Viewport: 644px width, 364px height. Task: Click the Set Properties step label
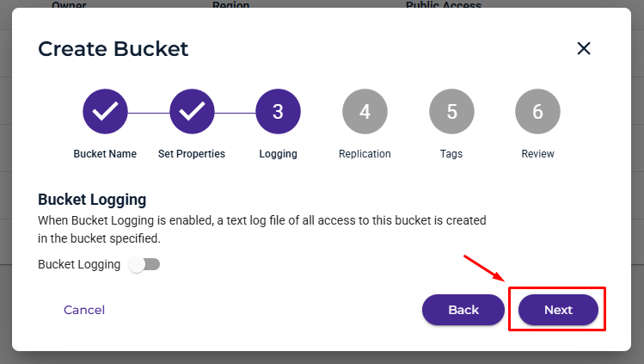click(192, 154)
